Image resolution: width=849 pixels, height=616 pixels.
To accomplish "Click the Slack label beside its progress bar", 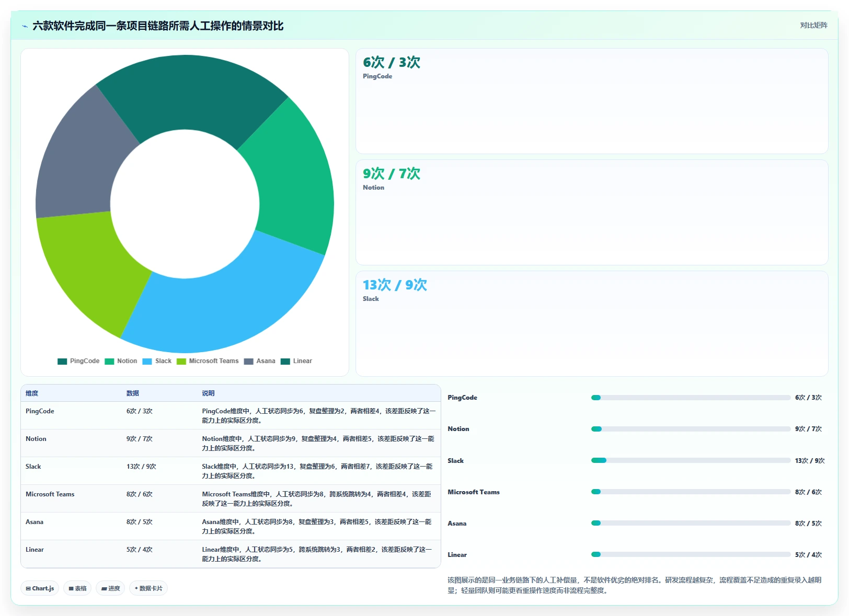I will coord(455,461).
